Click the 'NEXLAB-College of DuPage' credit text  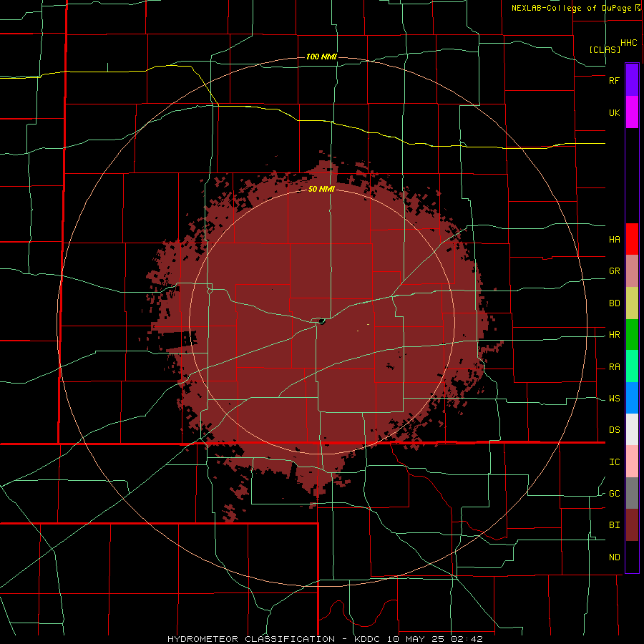coord(571,8)
